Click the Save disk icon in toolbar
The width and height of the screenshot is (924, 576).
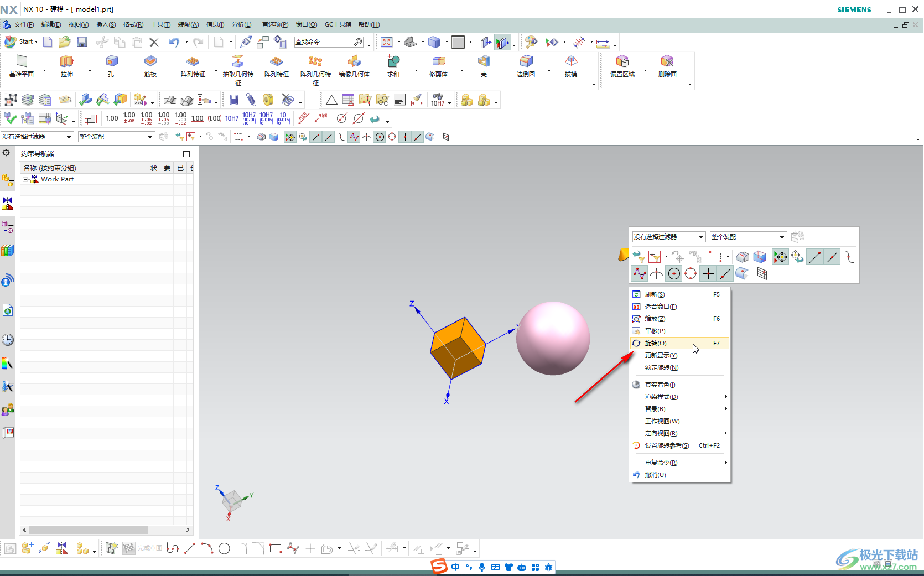(x=82, y=42)
